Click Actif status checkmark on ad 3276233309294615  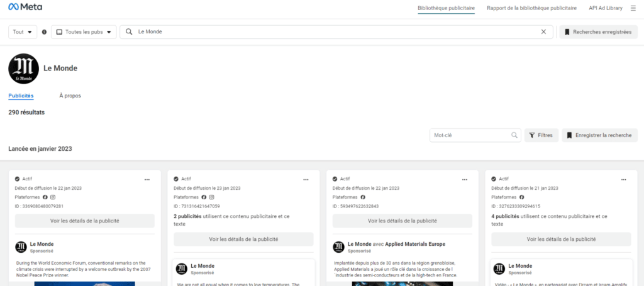[x=494, y=179]
